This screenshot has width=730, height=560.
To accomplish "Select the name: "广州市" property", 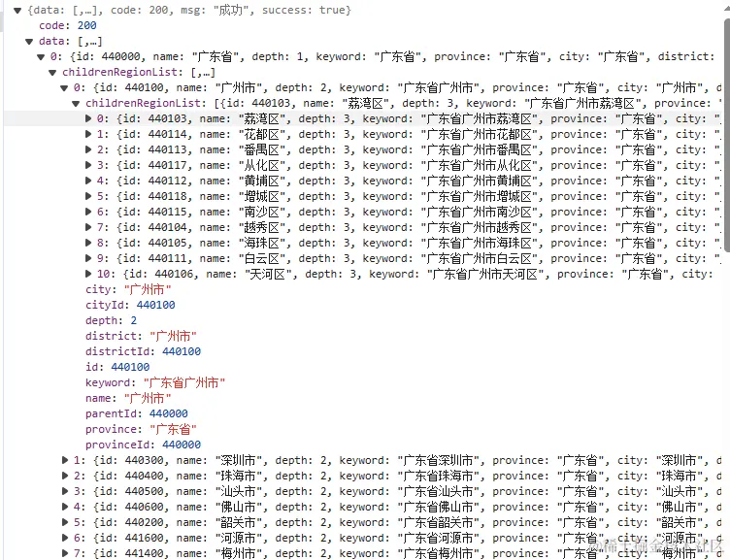I will pyautogui.click(x=128, y=399).
